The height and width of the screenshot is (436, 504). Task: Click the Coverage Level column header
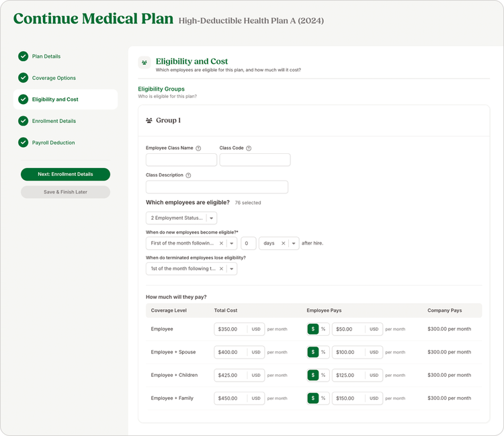point(169,310)
